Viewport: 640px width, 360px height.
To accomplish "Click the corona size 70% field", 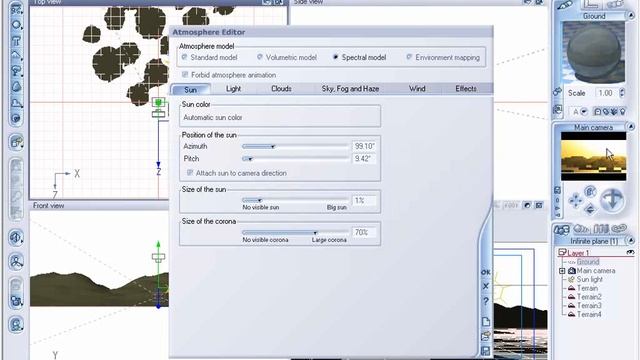I will point(364,232).
